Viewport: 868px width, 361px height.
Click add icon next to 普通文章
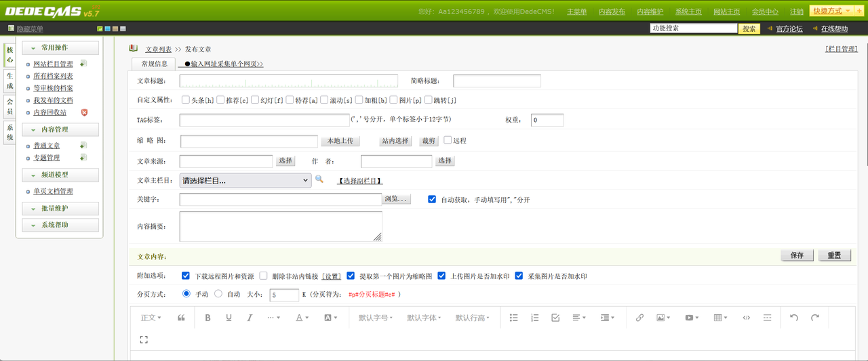coord(83,145)
